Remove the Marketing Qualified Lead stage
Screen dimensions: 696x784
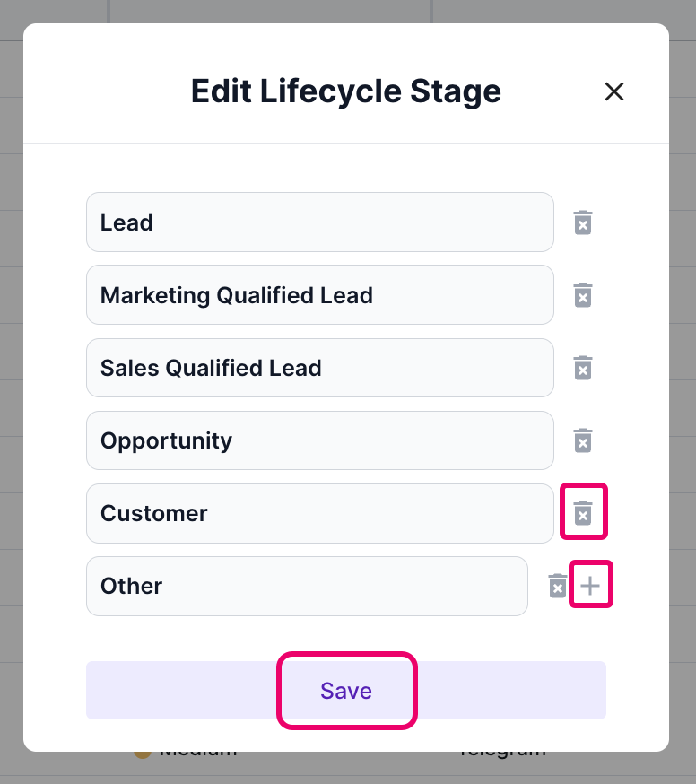pyautogui.click(x=582, y=295)
